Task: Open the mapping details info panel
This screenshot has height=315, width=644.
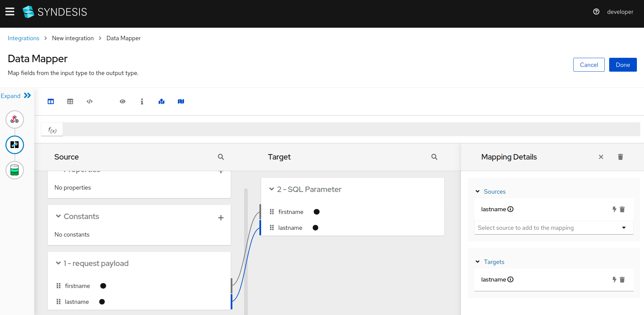Action: click(x=142, y=101)
